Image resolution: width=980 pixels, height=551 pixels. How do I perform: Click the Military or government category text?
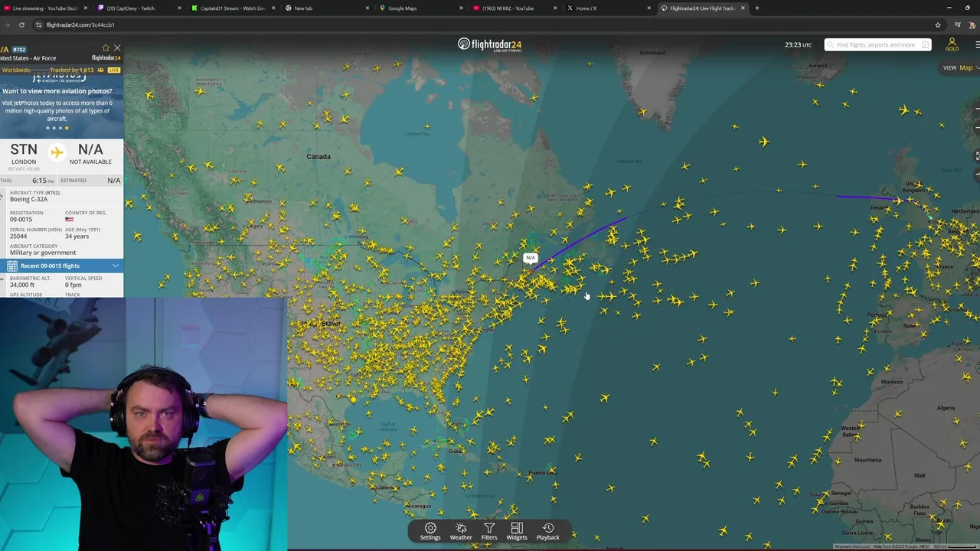(43, 253)
